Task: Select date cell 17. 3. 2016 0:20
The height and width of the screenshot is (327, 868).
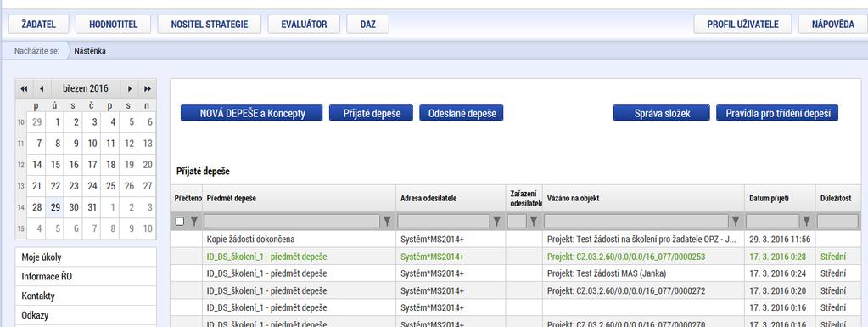Action: [780, 291]
